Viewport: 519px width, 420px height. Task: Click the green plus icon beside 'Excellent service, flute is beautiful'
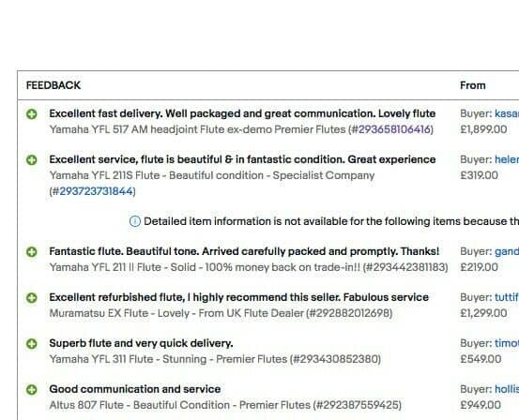(x=32, y=160)
